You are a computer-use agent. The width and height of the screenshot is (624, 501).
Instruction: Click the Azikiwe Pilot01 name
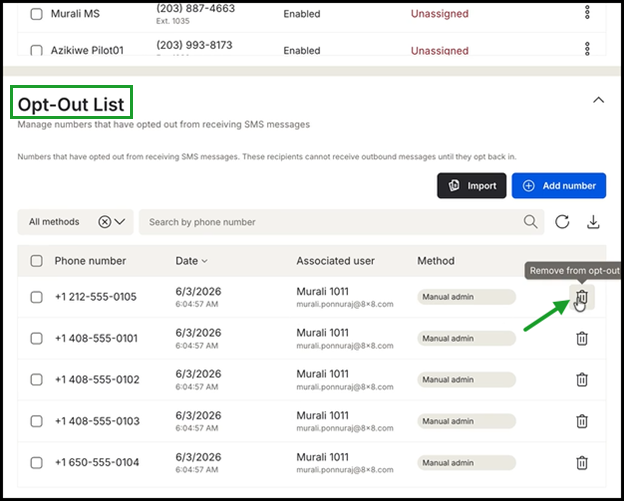[87, 51]
